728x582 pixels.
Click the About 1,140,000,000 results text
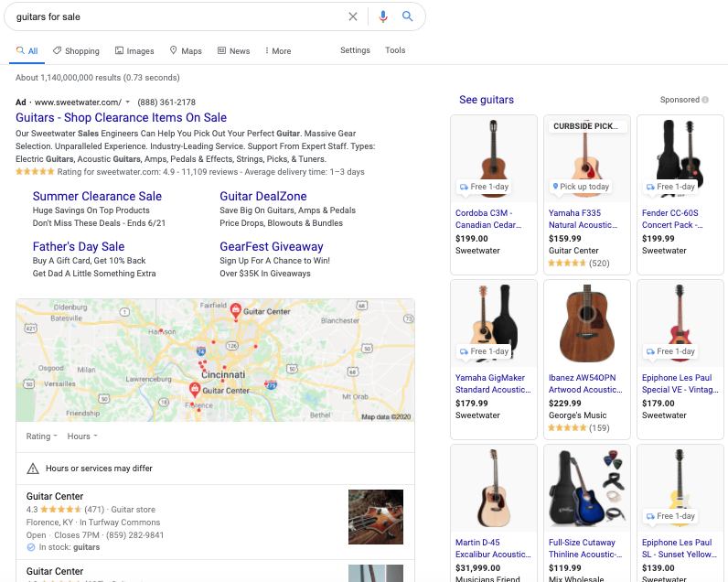(98, 78)
